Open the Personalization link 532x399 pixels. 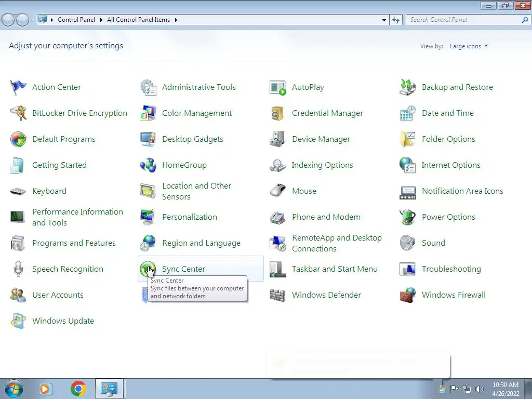tap(190, 217)
